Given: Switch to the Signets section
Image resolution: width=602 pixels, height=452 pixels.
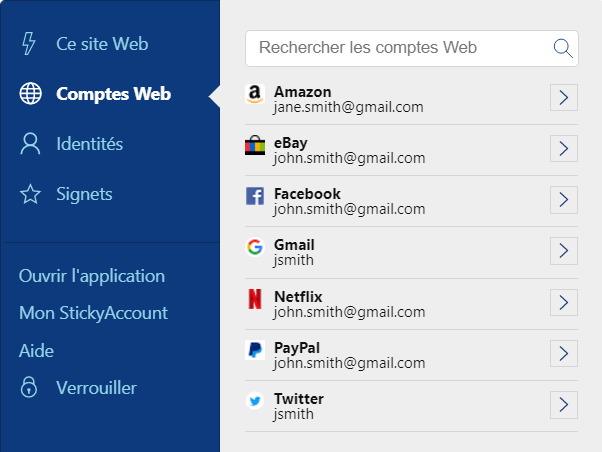Looking at the screenshot, I should [x=84, y=194].
